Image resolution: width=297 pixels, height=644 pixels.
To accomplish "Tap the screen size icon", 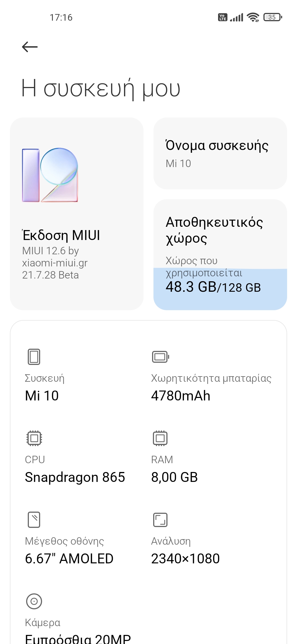I will click(x=34, y=520).
